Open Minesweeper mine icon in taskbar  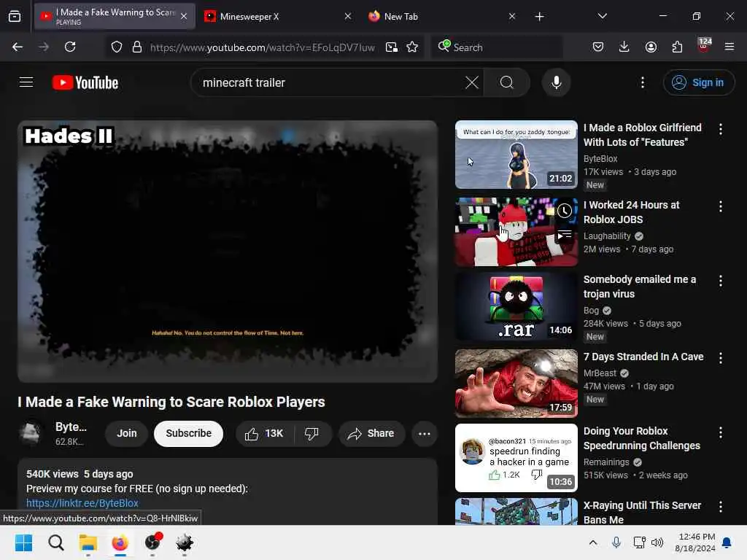(x=185, y=542)
